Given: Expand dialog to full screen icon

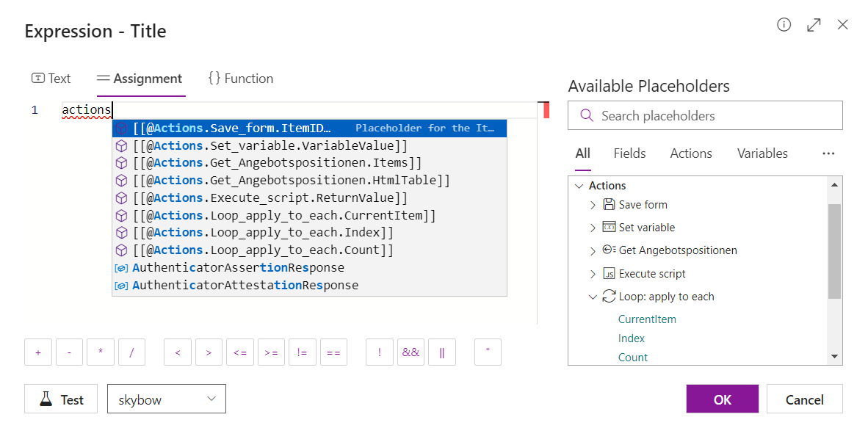Looking at the screenshot, I should click(x=814, y=25).
